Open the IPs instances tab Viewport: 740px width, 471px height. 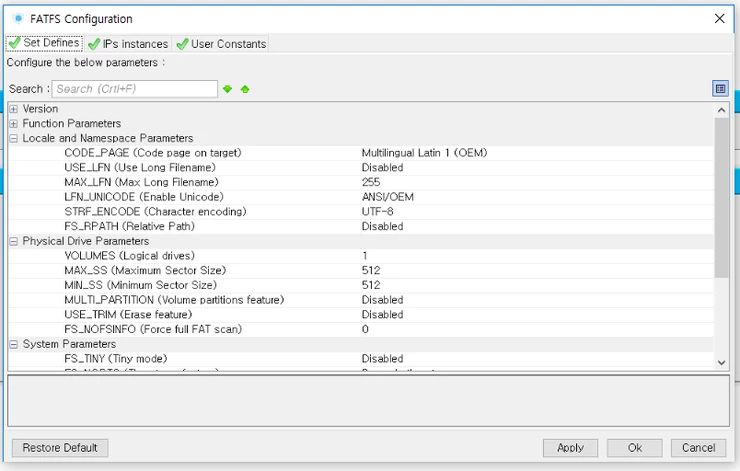(128, 44)
